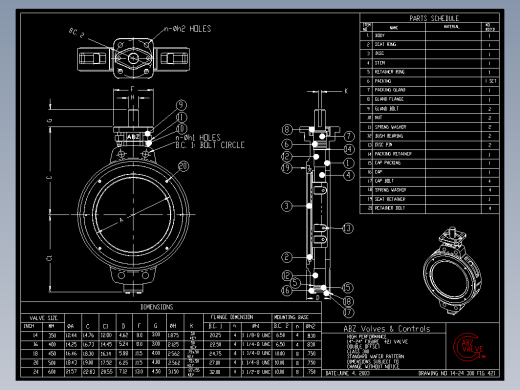Click balloon 13 on the section view
Image resolution: width=520 pixels, height=390 pixels.
[348, 228]
